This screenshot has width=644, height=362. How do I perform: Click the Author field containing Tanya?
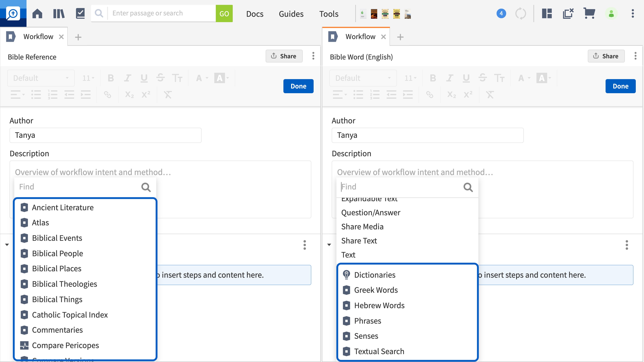pos(105,135)
